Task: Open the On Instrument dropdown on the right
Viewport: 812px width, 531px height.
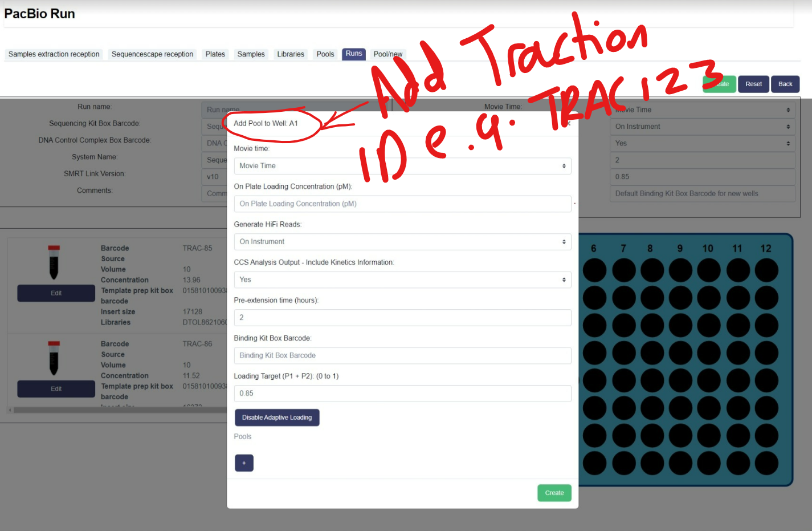Action: tap(703, 126)
